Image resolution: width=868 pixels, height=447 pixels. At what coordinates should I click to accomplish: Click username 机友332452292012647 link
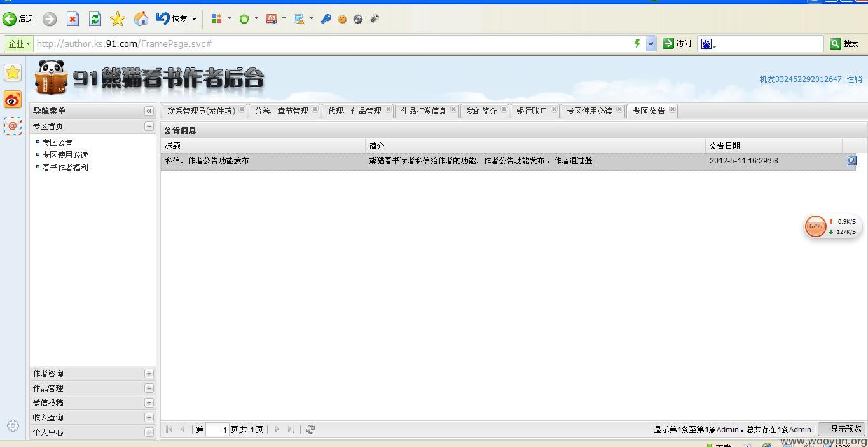(x=800, y=79)
